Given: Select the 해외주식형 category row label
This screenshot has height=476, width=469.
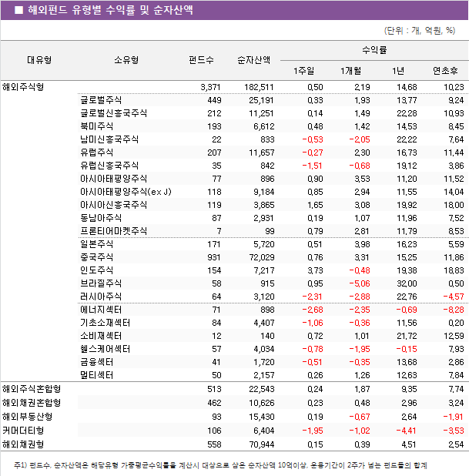Looking at the screenshot, I should (24, 87).
